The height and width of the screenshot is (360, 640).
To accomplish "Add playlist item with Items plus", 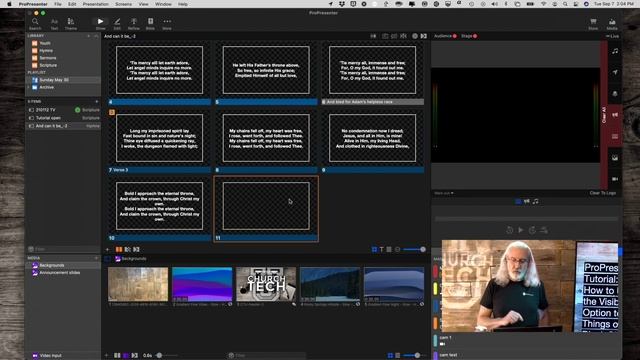I will point(97,101).
